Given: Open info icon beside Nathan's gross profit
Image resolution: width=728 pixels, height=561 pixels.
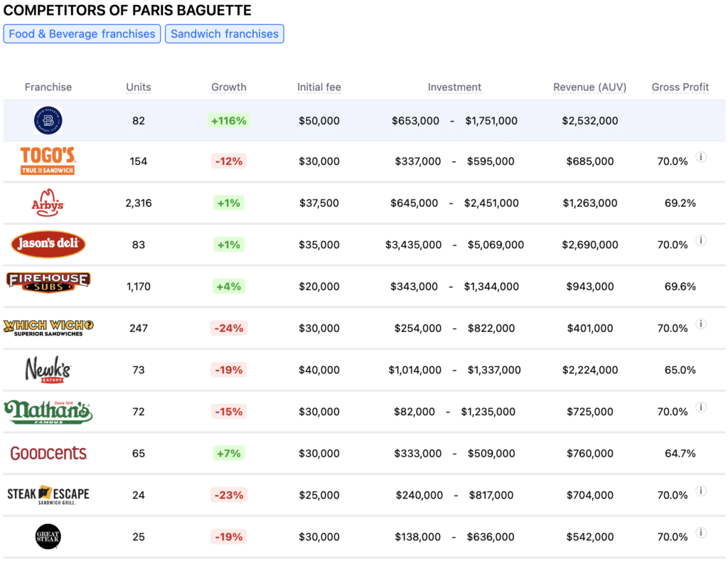Looking at the screenshot, I should pos(701,407).
